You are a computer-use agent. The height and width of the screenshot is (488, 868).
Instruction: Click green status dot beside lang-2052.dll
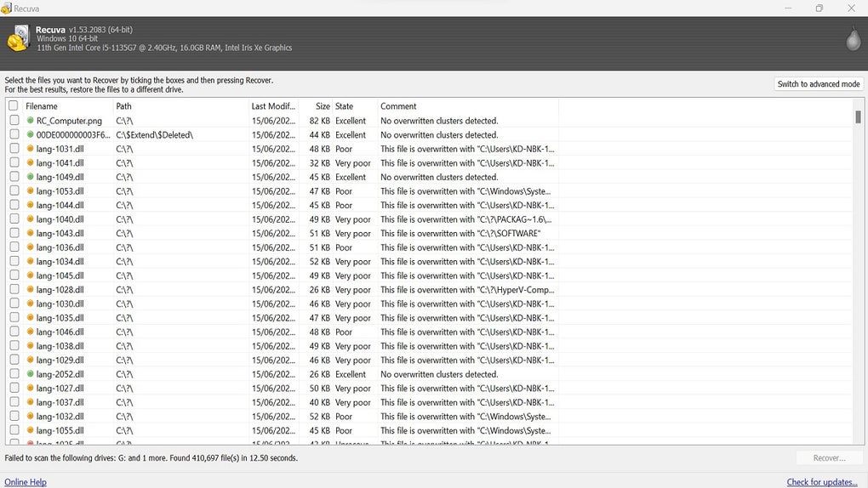31,374
